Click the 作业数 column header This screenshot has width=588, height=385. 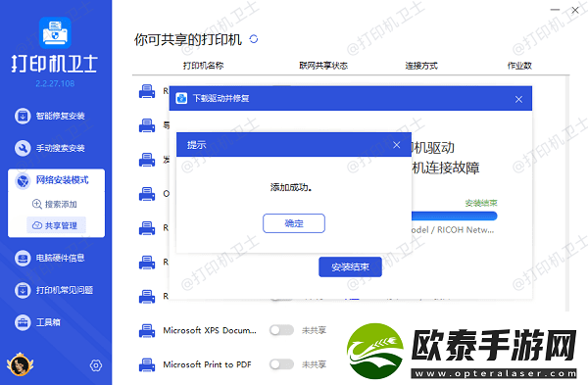tap(519, 66)
